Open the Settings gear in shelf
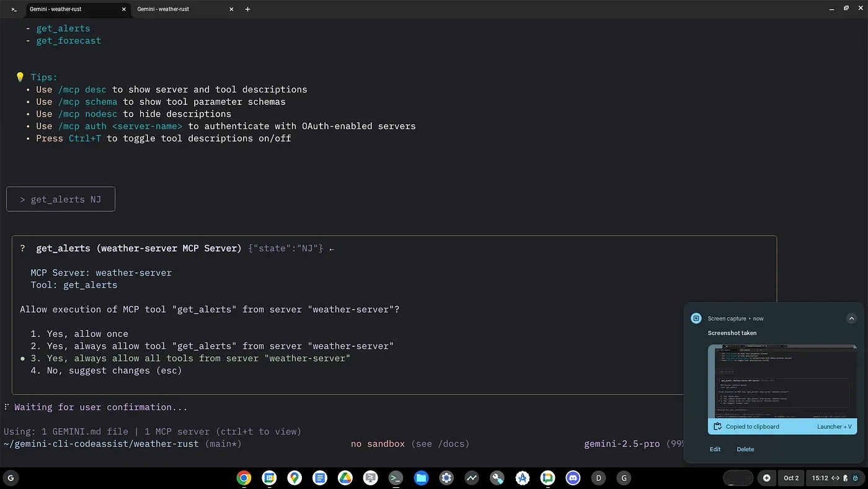 pos(446,478)
